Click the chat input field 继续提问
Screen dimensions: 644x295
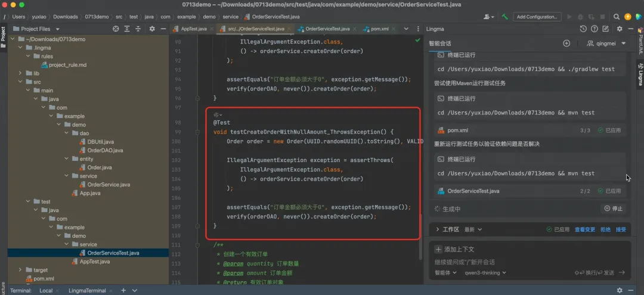pyautogui.click(x=530, y=262)
